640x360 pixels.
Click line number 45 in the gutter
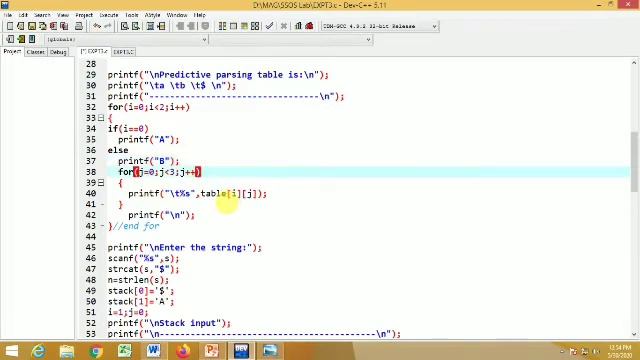click(91, 248)
